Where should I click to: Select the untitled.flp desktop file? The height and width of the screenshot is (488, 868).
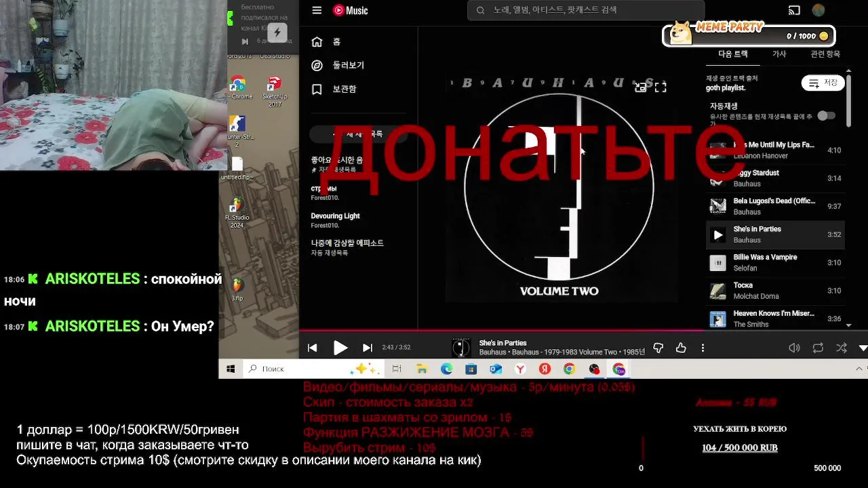(x=237, y=169)
